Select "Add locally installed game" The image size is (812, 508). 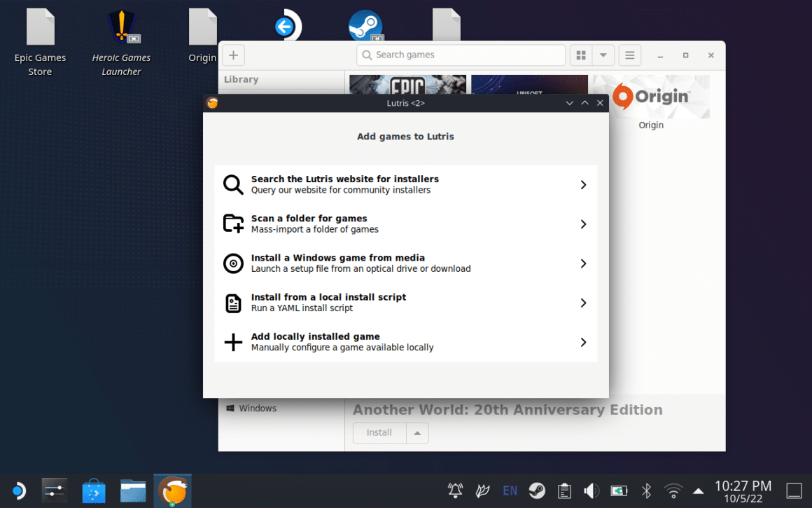[405, 341]
